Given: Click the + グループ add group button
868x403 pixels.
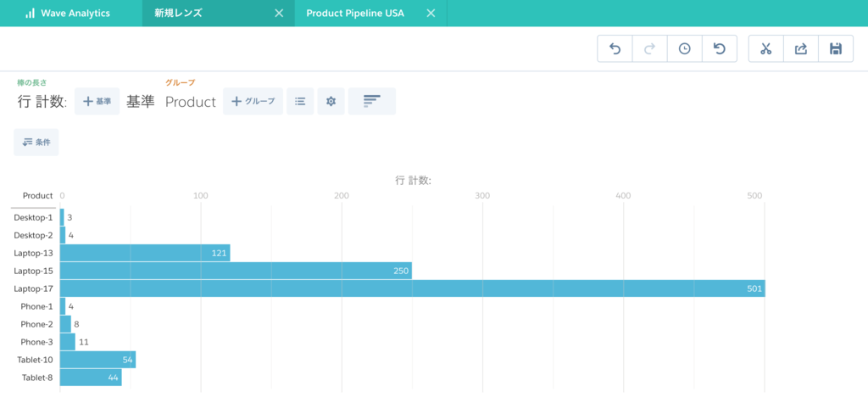Looking at the screenshot, I should coord(253,102).
